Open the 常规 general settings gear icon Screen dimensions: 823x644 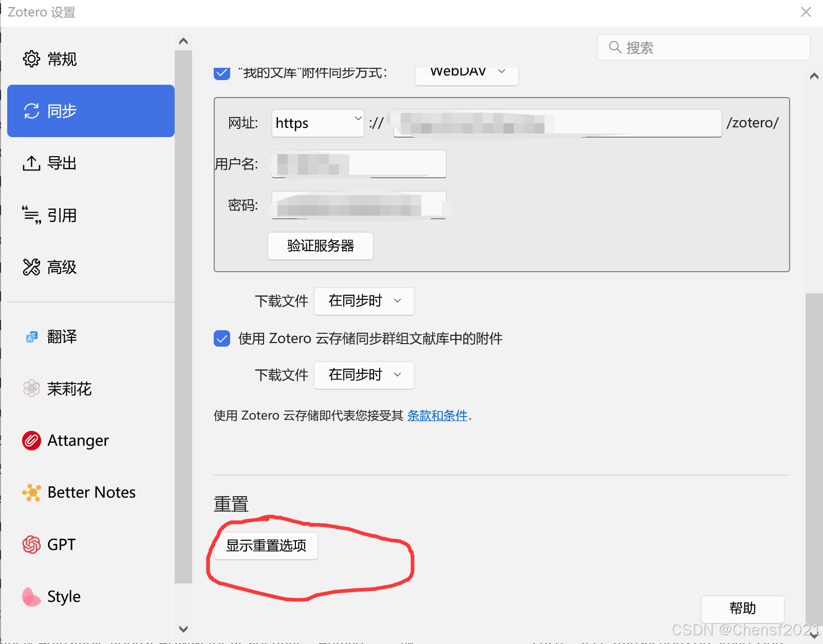pyautogui.click(x=31, y=59)
